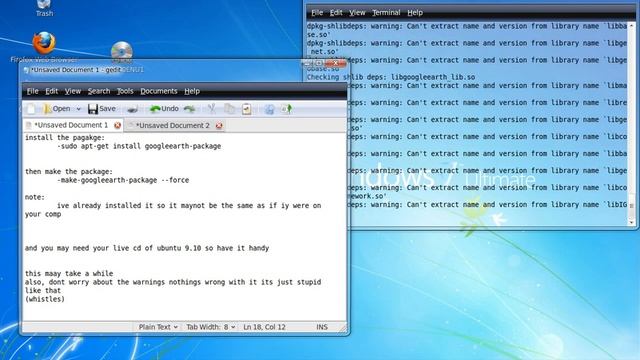
Task: Click the Cut scissors icon in gedit
Action: click(x=211, y=109)
